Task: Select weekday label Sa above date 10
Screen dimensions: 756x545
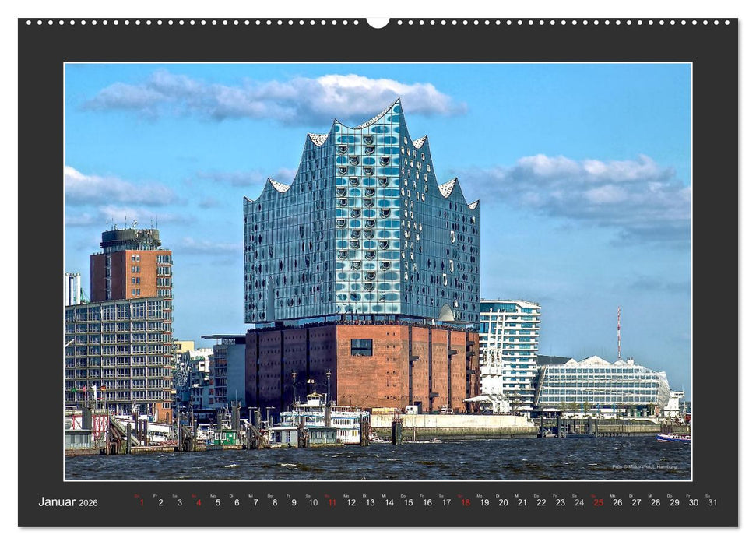Action: click(310, 497)
